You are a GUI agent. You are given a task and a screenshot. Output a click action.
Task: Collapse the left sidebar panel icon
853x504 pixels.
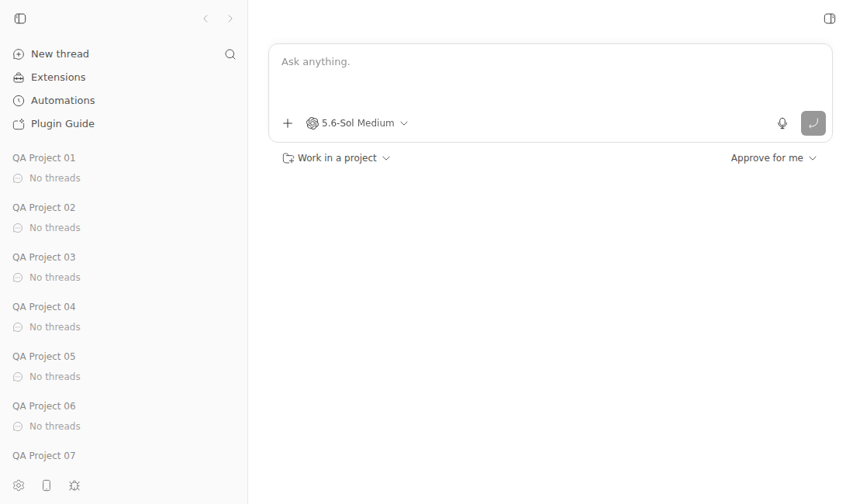(20, 19)
